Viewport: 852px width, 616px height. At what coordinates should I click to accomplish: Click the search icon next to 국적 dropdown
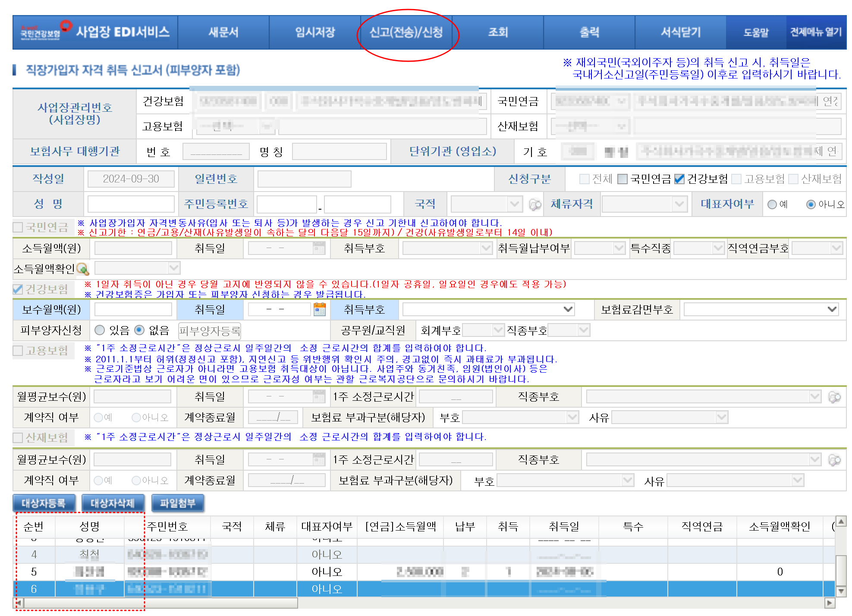point(535,204)
